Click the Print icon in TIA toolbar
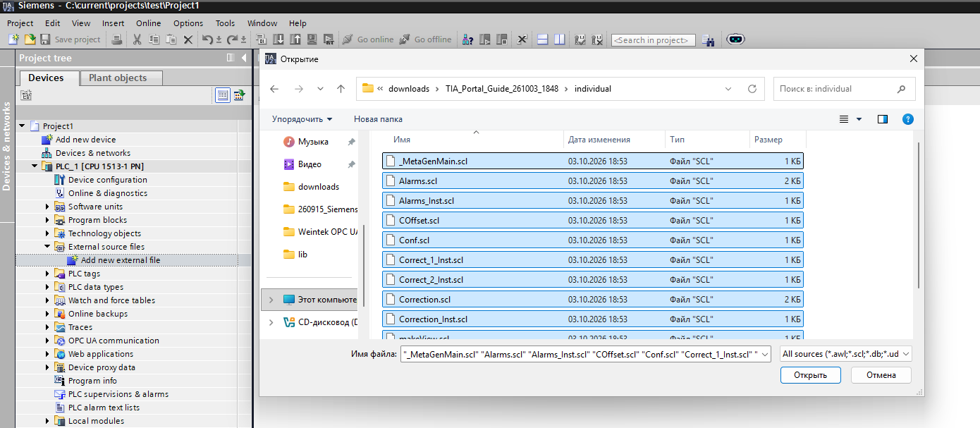The image size is (980, 428). (x=117, y=39)
